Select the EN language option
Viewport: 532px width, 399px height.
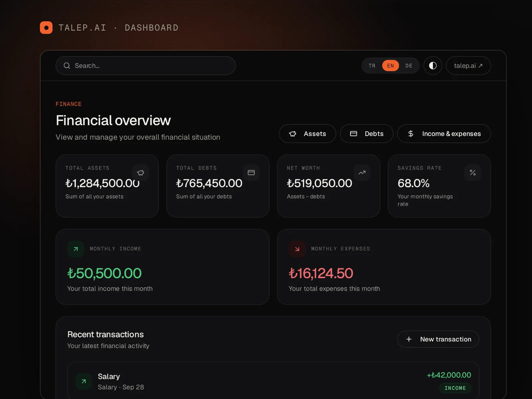(390, 66)
